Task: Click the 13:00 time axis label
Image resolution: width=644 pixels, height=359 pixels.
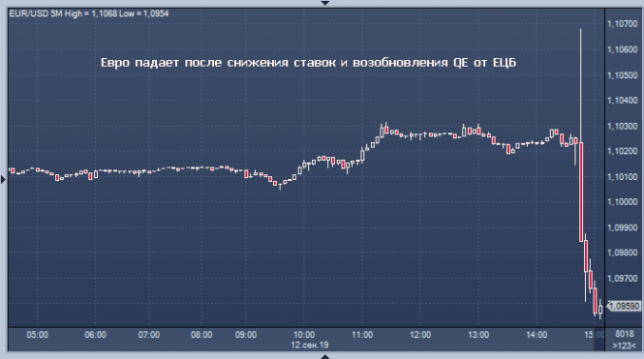Action: tap(478, 335)
